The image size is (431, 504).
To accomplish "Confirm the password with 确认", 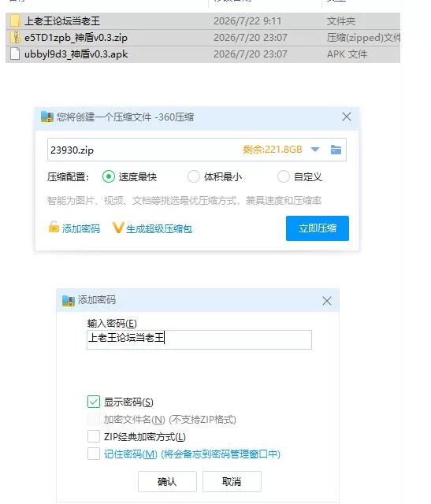I will (167, 481).
